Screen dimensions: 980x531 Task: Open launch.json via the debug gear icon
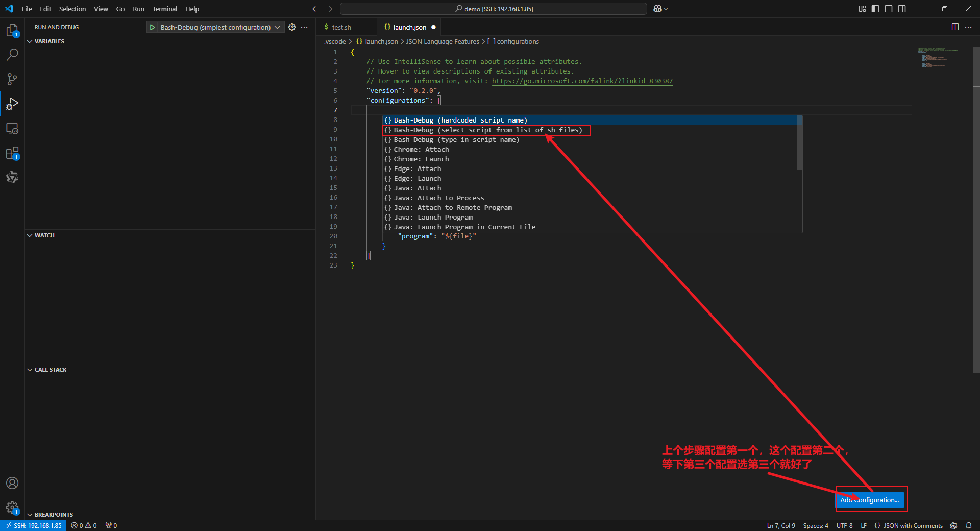[292, 27]
